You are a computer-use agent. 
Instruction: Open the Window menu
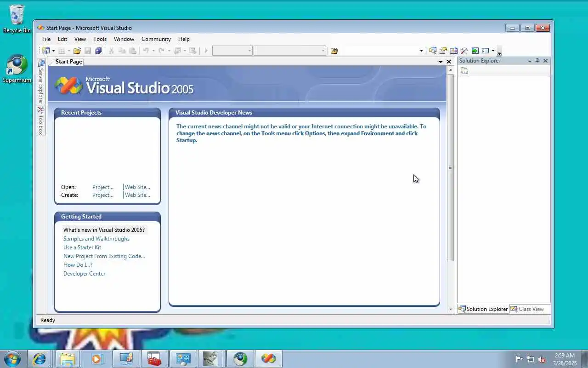tap(124, 39)
